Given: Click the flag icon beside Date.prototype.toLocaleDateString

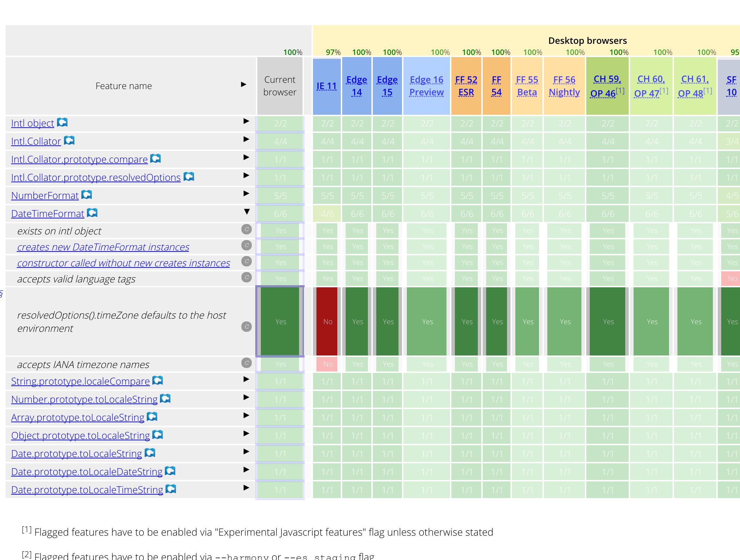Looking at the screenshot, I should coord(170,471).
